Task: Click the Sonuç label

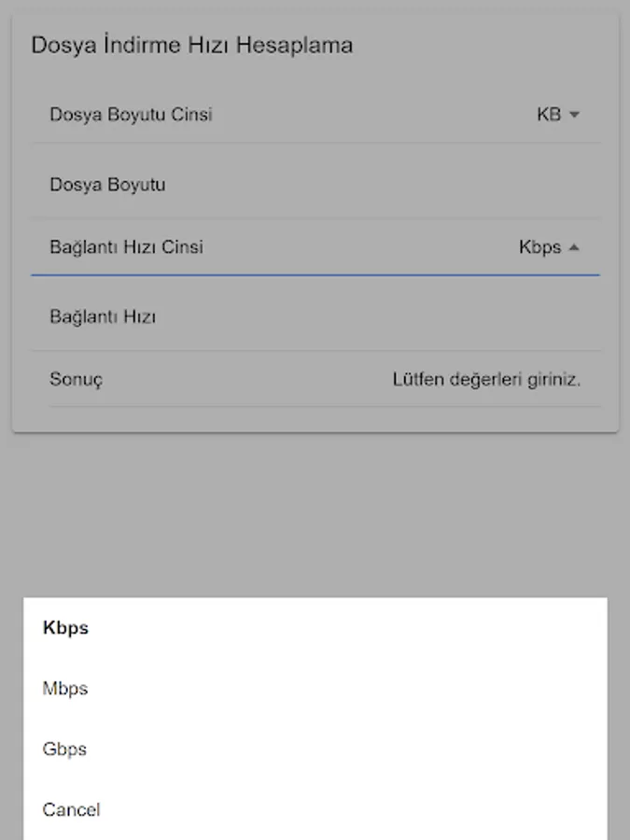Action: [x=77, y=379]
